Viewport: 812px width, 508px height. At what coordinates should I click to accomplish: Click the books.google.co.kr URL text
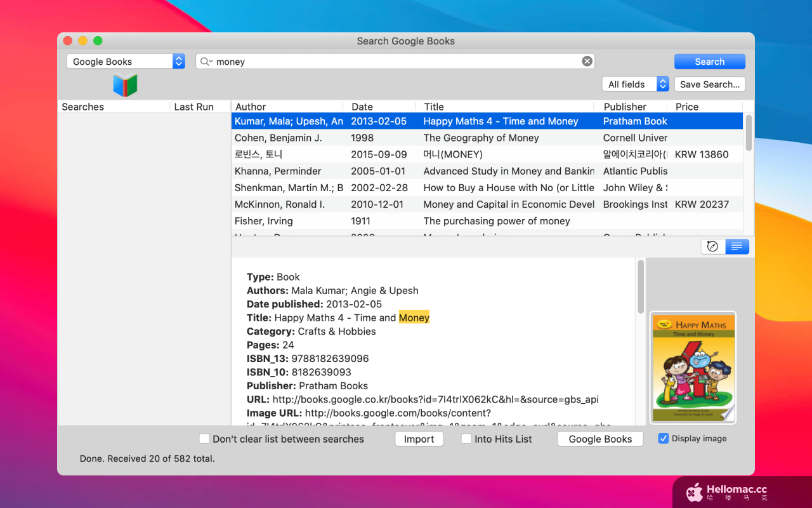[435, 399]
